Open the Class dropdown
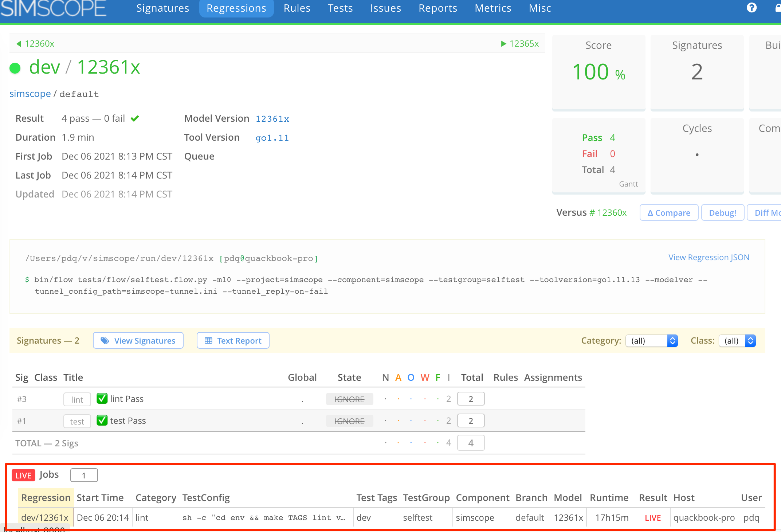 [x=737, y=341]
